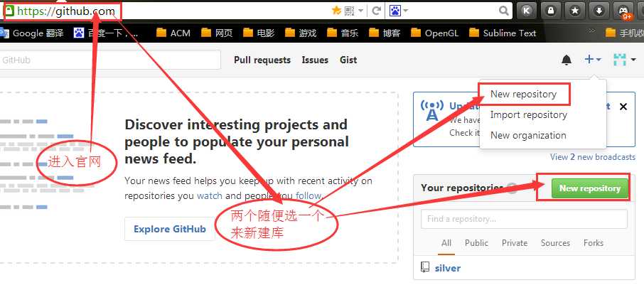
Task: Click the repository book icon beside silver
Action: coord(425,267)
